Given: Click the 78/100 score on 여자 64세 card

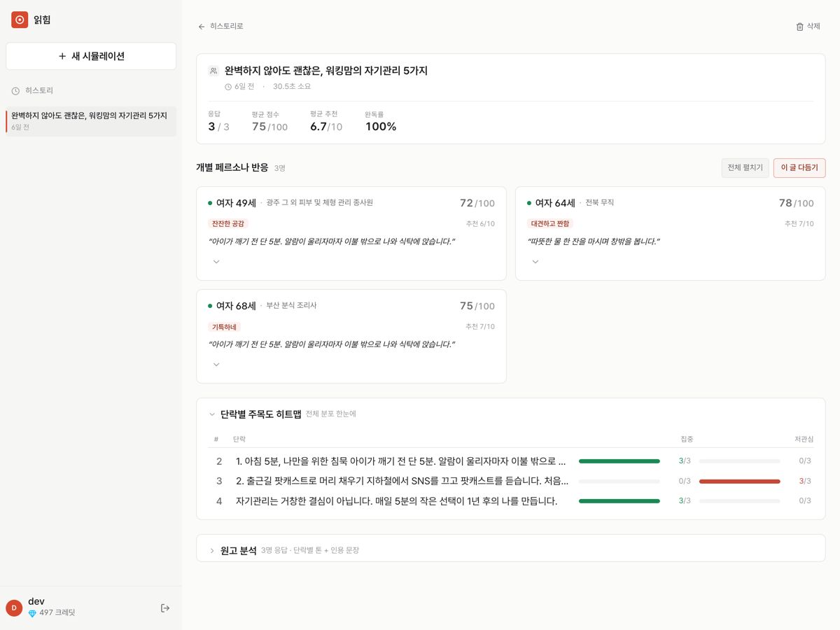Looking at the screenshot, I should [797, 203].
